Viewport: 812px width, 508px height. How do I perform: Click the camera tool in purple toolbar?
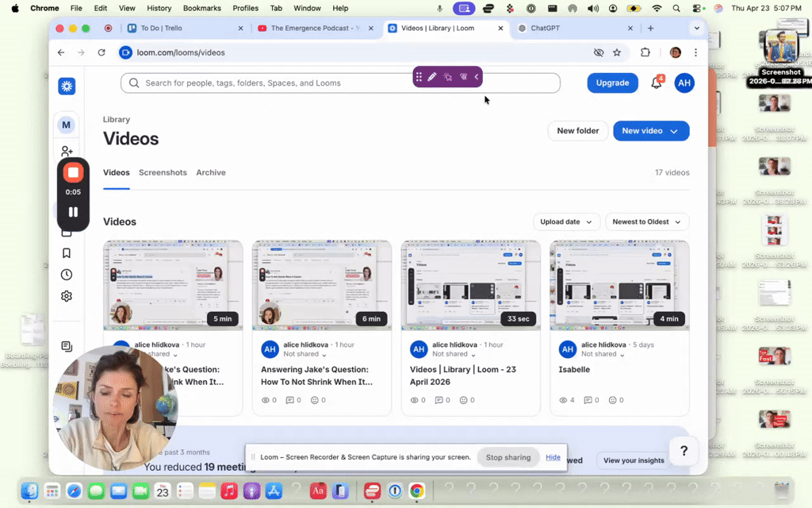463,77
